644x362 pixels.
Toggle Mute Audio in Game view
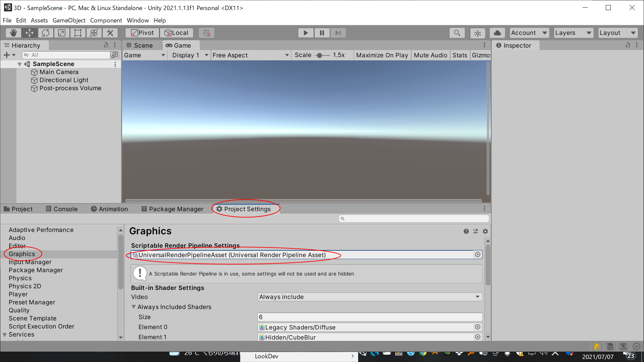(x=430, y=55)
